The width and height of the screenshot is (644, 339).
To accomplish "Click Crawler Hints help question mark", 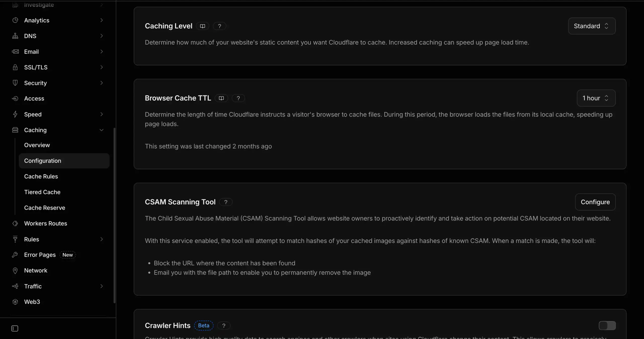I will pyautogui.click(x=224, y=325).
